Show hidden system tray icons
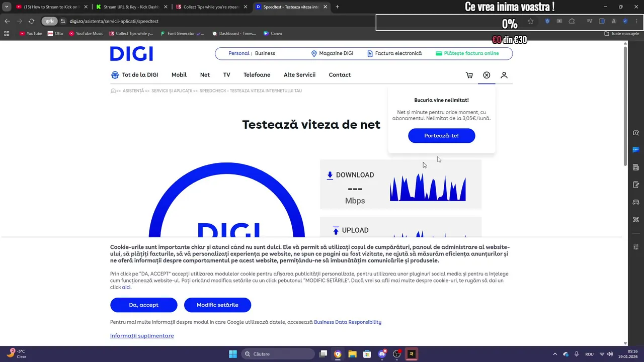 [x=555, y=354]
